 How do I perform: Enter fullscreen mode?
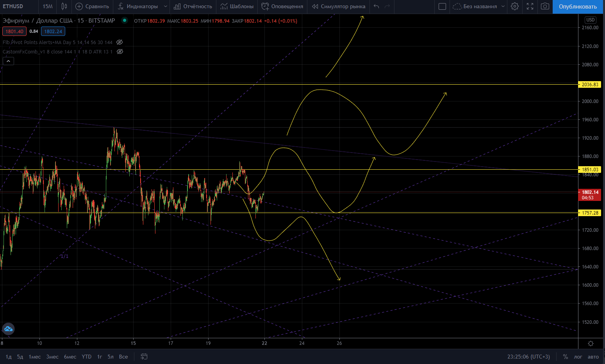coord(530,6)
